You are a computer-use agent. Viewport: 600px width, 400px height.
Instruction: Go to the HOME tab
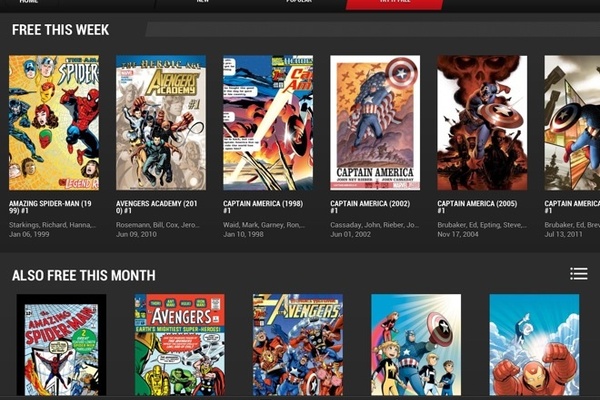29,2
